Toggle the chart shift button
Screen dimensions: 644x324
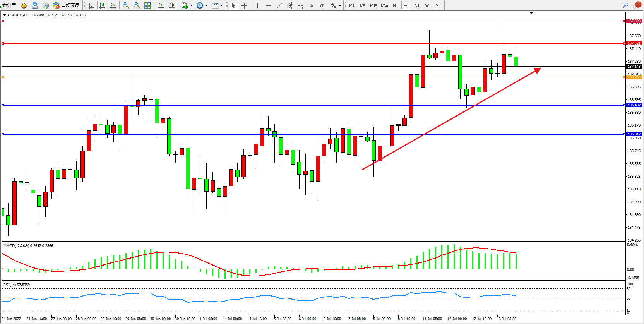pyautogui.click(x=172, y=5)
